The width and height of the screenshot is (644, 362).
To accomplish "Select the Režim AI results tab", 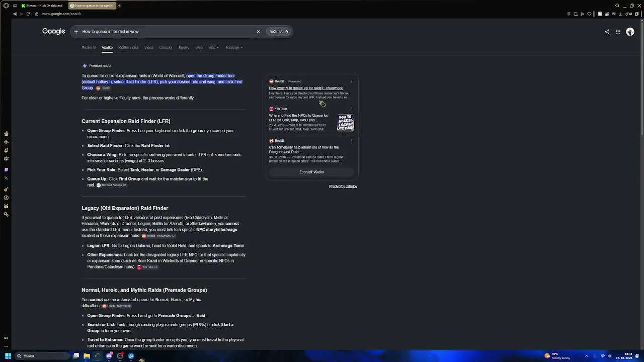I will [x=89, y=48].
